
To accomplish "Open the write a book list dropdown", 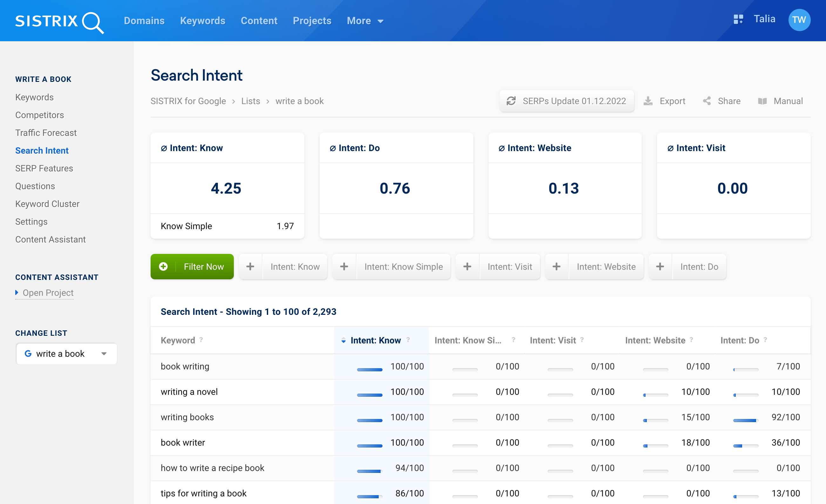I will pyautogui.click(x=66, y=354).
